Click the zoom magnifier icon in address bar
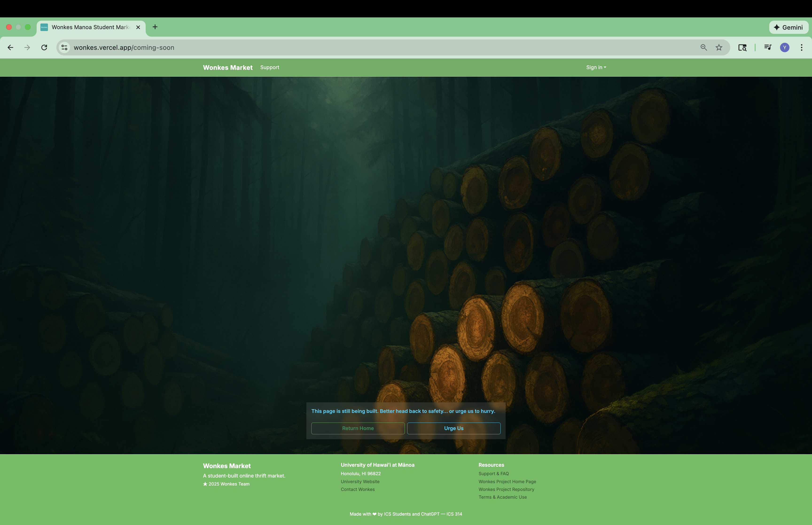812x525 pixels. coord(704,47)
